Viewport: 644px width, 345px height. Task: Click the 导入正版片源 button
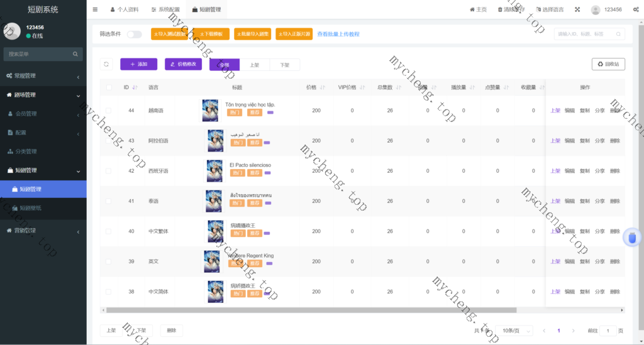pyautogui.click(x=294, y=34)
